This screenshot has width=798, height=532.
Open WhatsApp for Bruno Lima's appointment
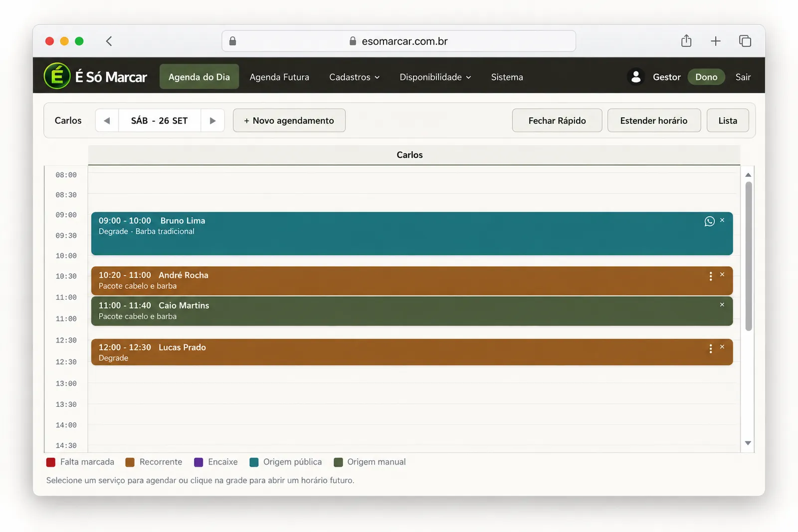pyautogui.click(x=709, y=221)
